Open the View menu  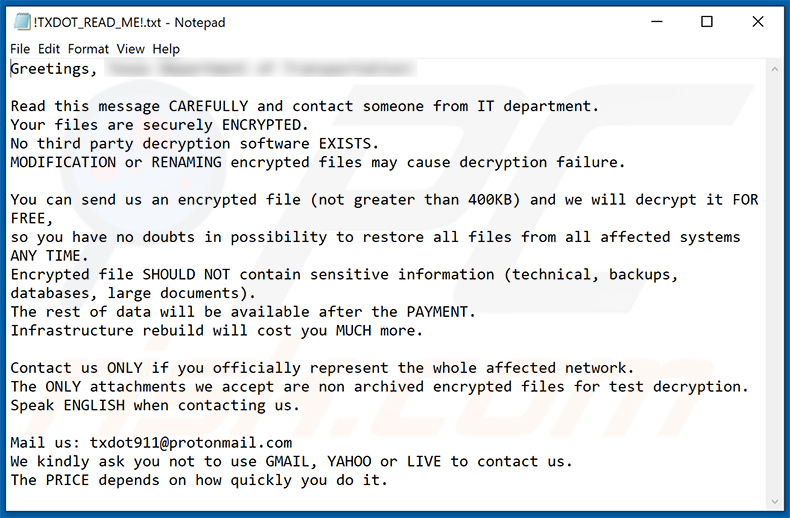click(x=130, y=49)
